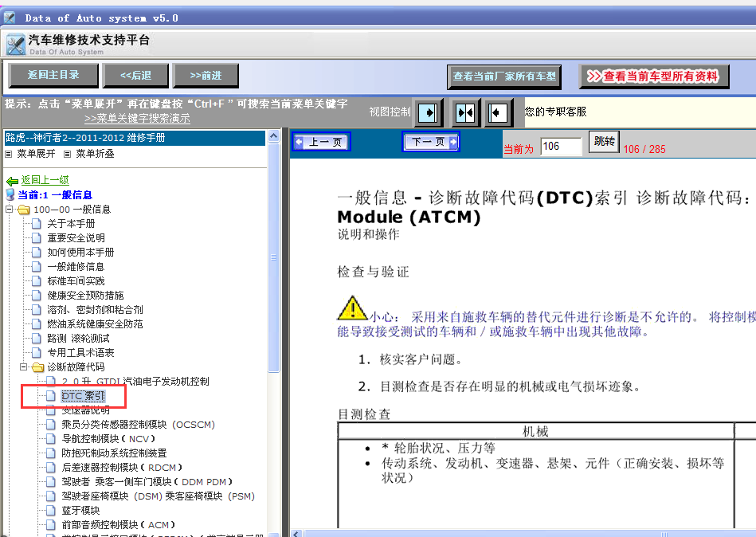Click 您的专职客服 text
This screenshot has height=537, width=756.
pyautogui.click(x=555, y=112)
